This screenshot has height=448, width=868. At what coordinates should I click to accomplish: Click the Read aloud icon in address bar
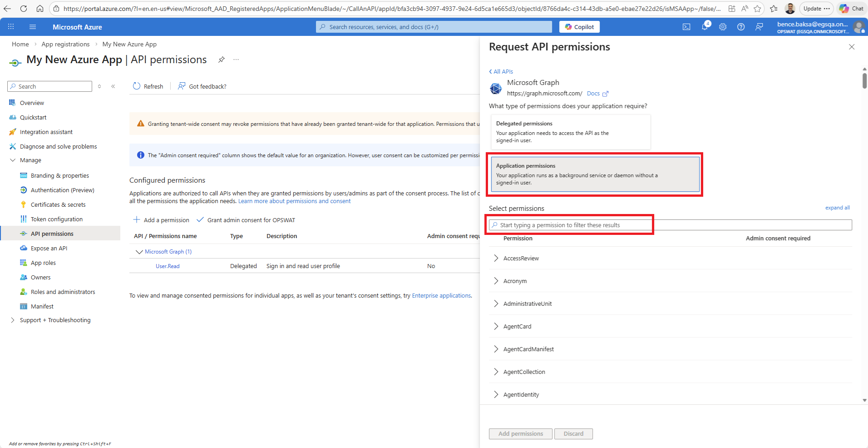pyautogui.click(x=745, y=9)
